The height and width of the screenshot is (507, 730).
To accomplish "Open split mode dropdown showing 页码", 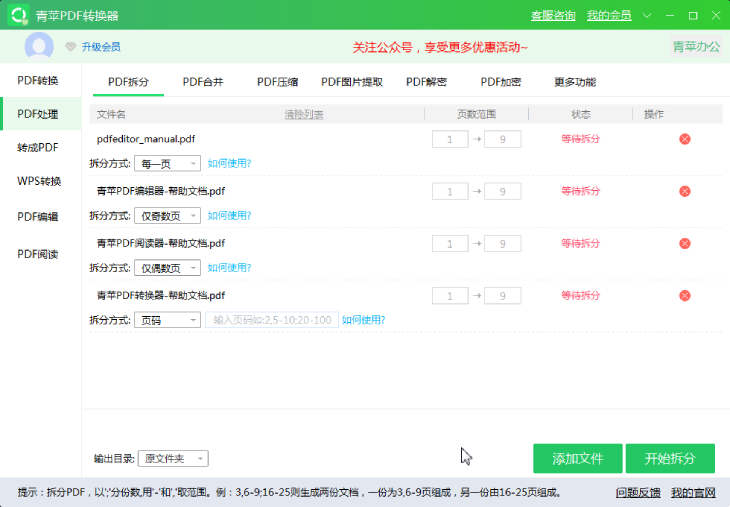I will [x=168, y=320].
